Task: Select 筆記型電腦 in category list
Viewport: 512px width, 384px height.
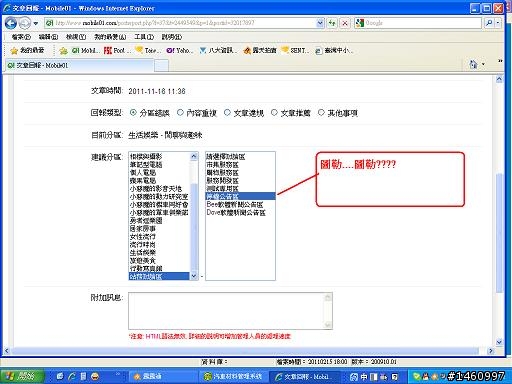Action: pyautogui.click(x=159, y=164)
